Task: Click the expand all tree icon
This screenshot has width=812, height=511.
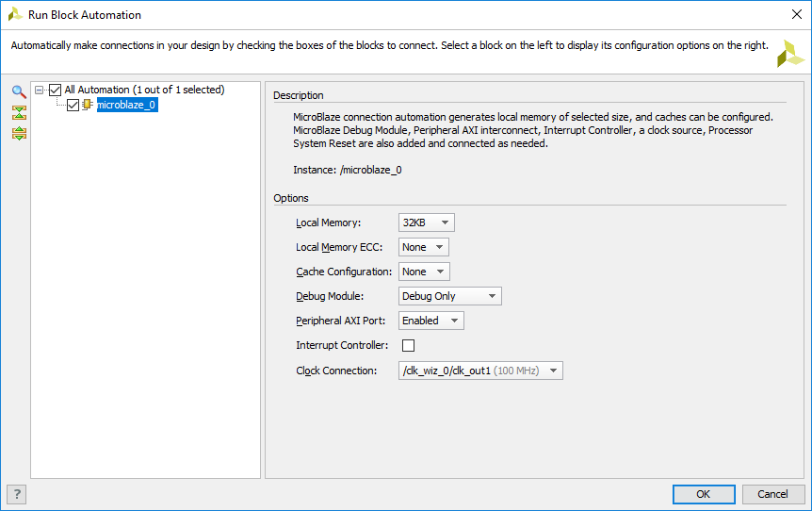Action: click(19, 133)
